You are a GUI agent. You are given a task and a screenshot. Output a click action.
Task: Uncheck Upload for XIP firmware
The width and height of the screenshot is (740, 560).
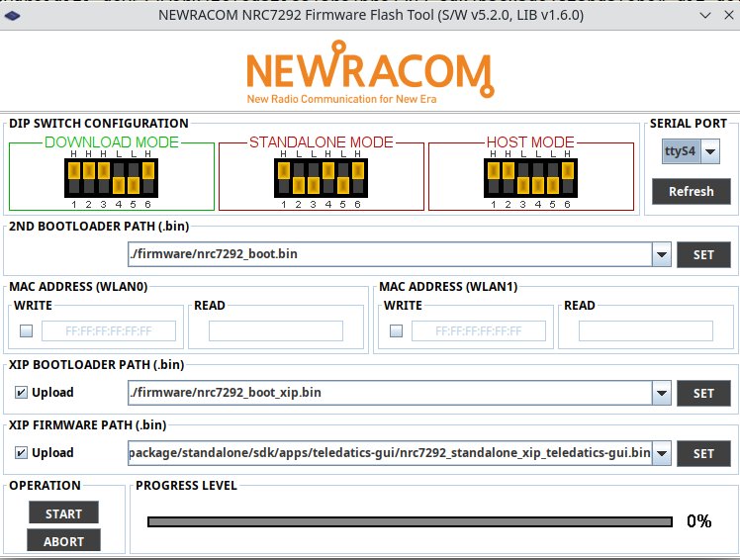[21, 453]
